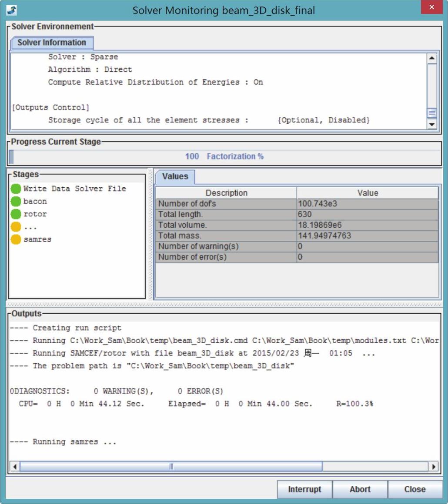The image size is (448, 504).
Task: Click the Close button at bottom right
Action: coord(415,489)
